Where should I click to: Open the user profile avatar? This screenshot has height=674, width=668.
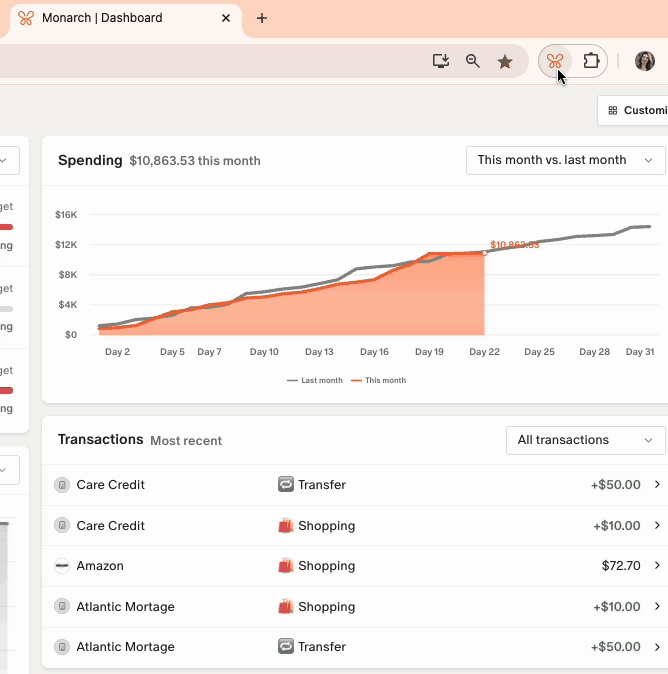[645, 61]
